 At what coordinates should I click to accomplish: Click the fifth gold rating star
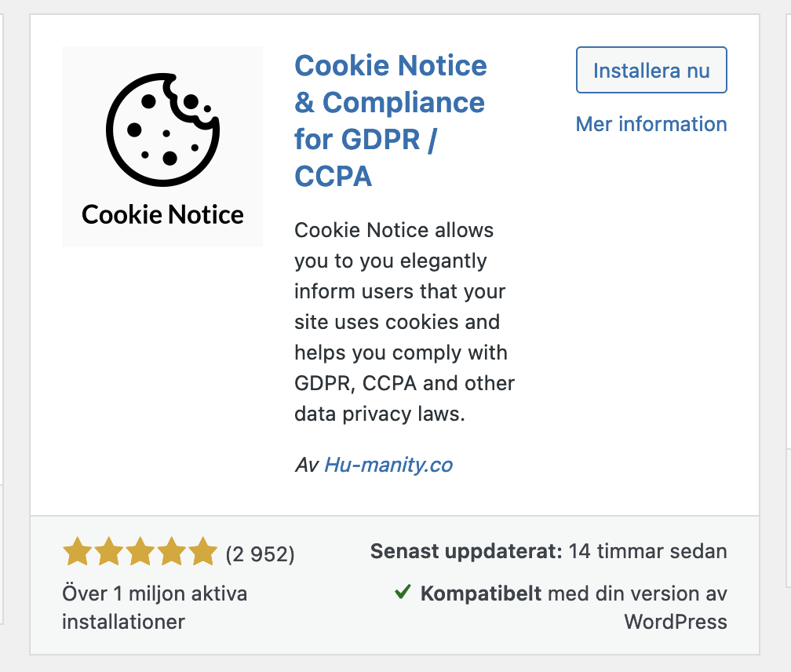click(x=202, y=553)
